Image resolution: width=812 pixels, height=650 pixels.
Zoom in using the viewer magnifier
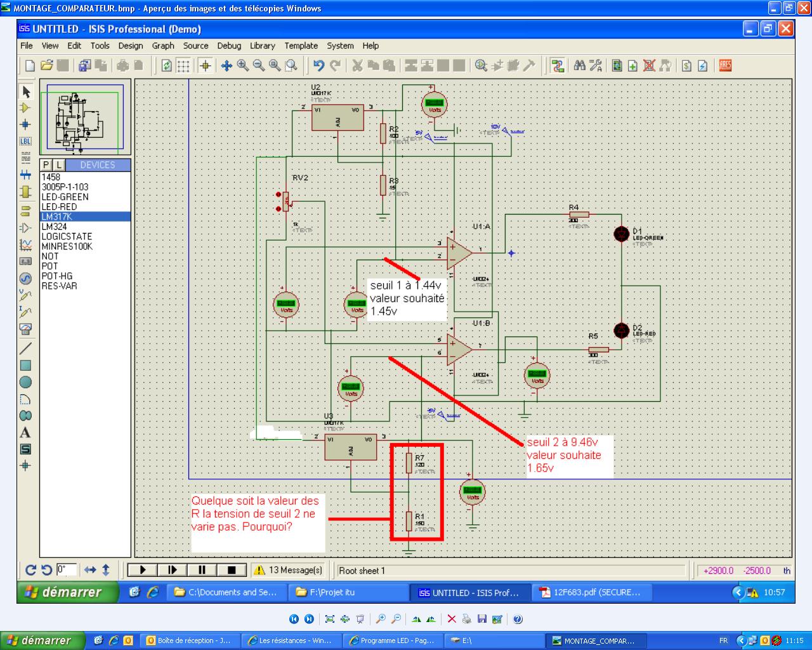[x=381, y=619]
